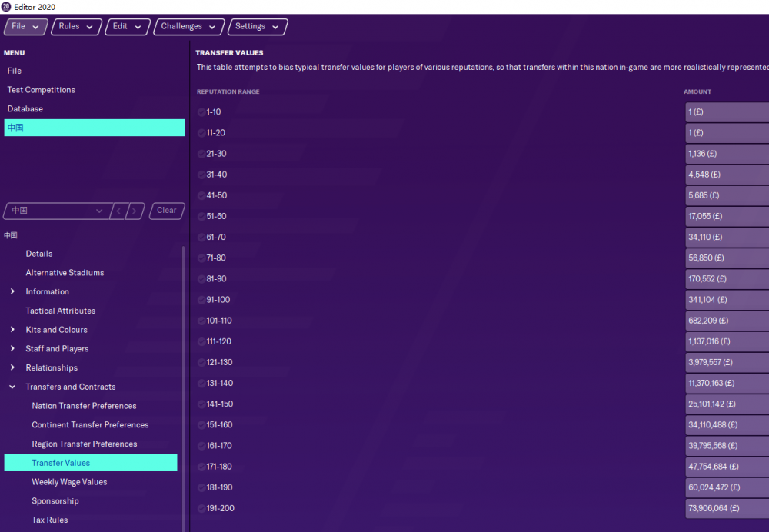Go to previous item with left arrow
Viewport: 769px width, 532px height.
coord(119,211)
